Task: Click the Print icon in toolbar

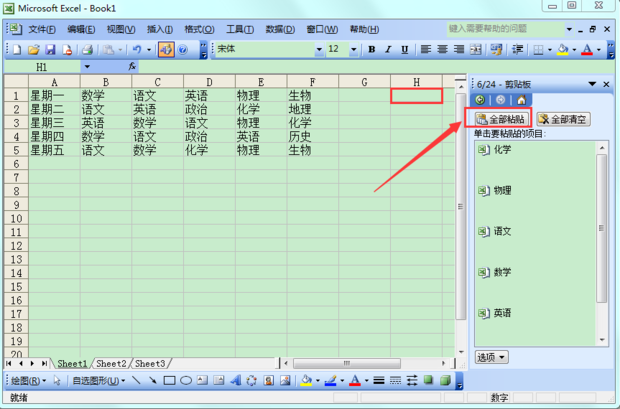Action: [x=87, y=50]
